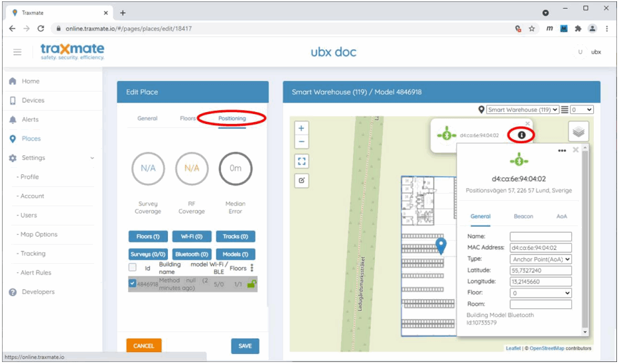Open Users settings
The width and height of the screenshot is (619, 364).
pyautogui.click(x=29, y=215)
